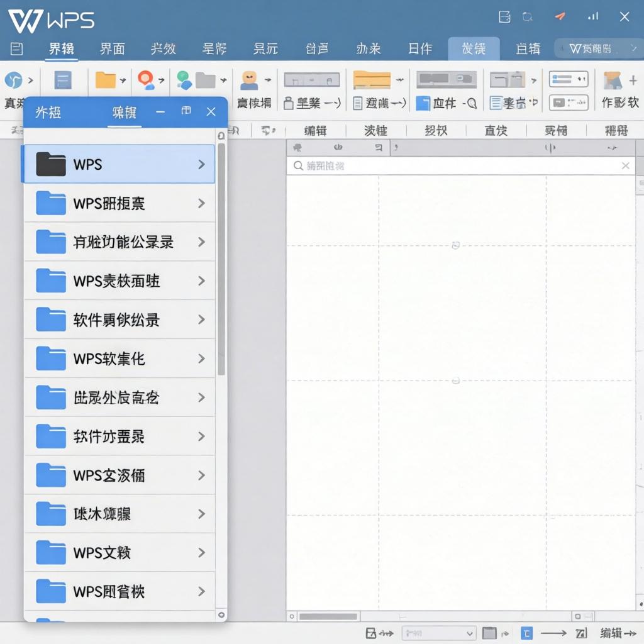Click the gray folder icon in the ribbon
The height and width of the screenshot is (644, 644).
coord(206,80)
